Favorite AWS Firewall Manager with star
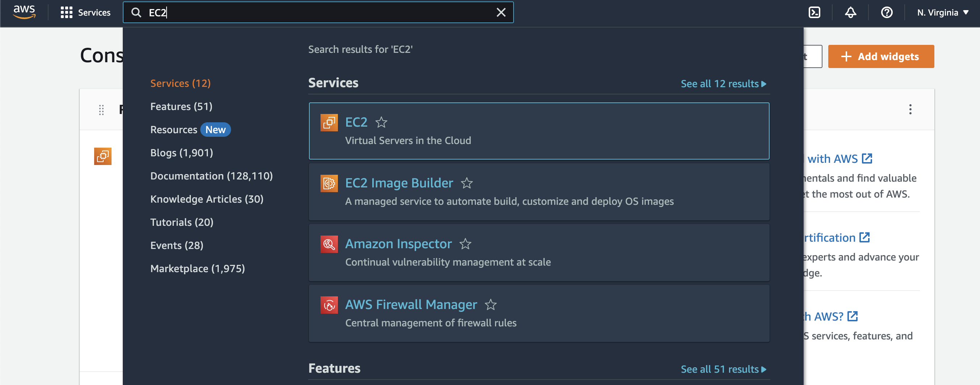This screenshot has width=980, height=385. pyautogui.click(x=490, y=305)
